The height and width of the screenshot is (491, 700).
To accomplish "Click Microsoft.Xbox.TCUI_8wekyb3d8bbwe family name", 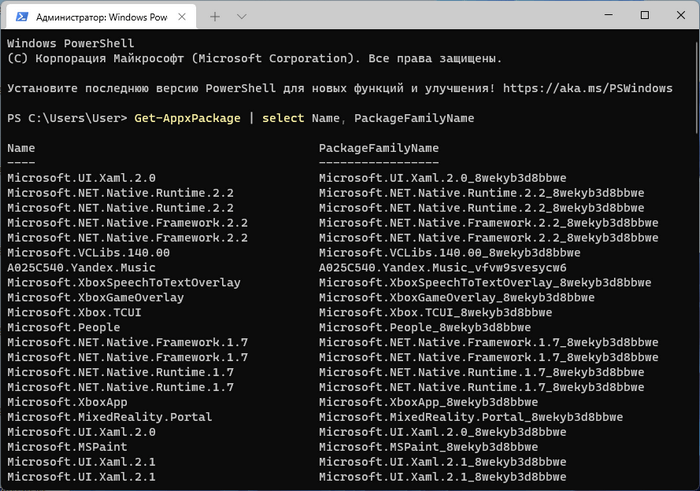I will tap(435, 312).
